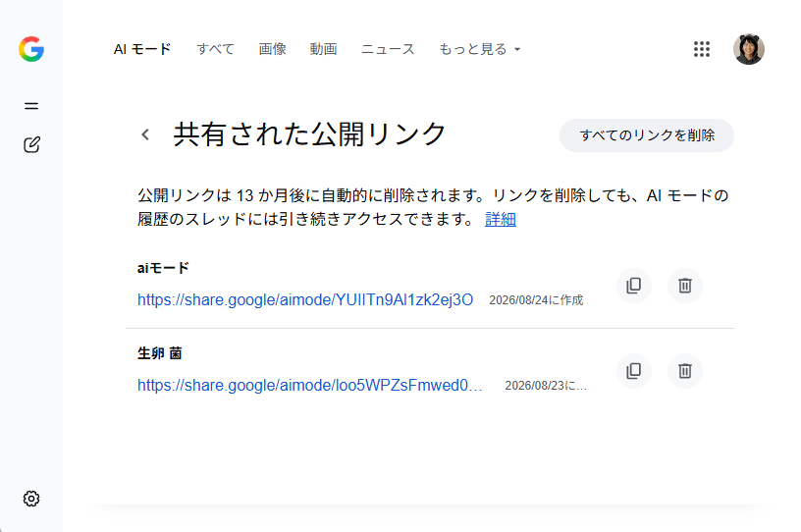
Task: Open the YUIITn9AI1zk2ej3O share URL
Action: (305, 299)
